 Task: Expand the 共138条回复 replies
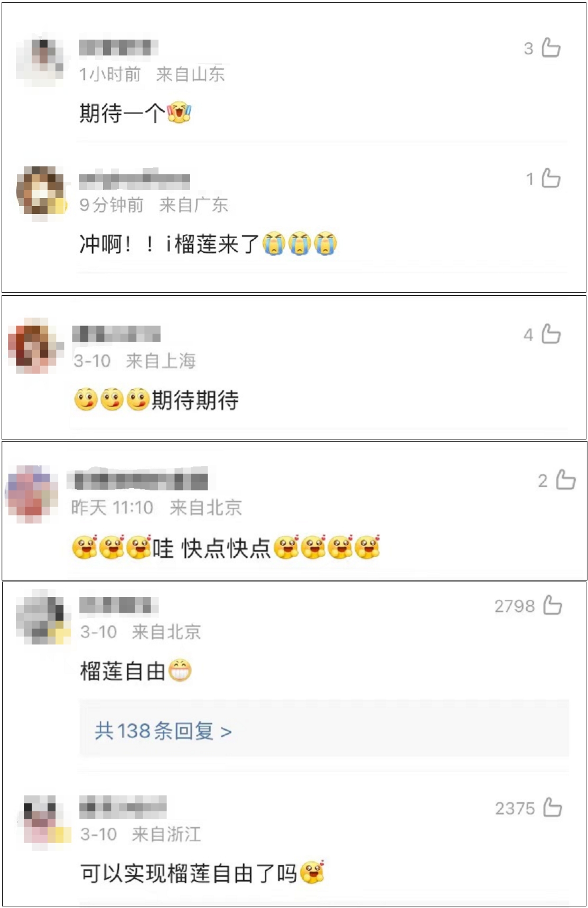163,731
